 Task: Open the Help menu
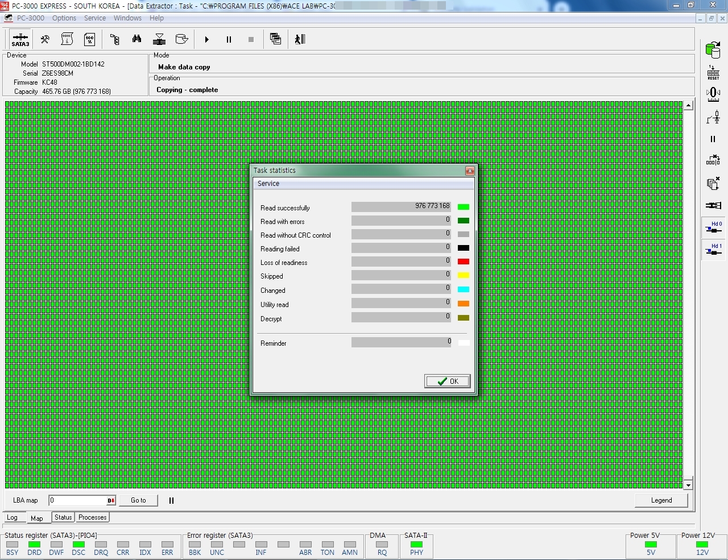pyautogui.click(x=157, y=18)
